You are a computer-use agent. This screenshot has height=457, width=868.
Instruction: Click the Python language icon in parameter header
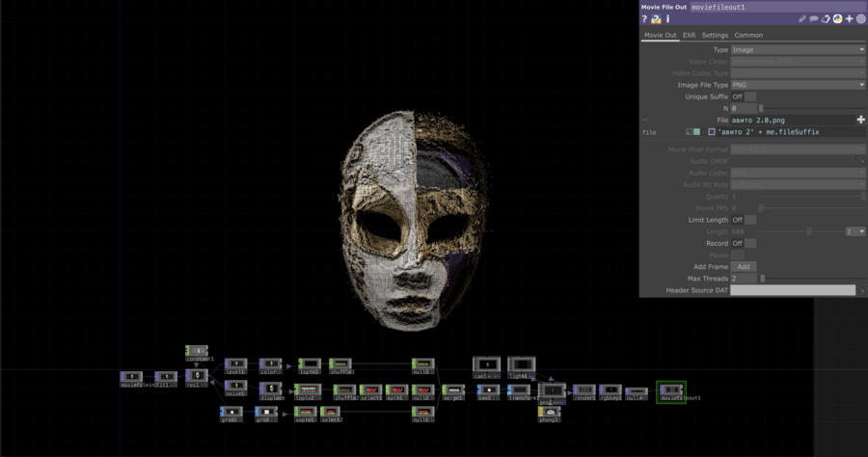coord(837,19)
